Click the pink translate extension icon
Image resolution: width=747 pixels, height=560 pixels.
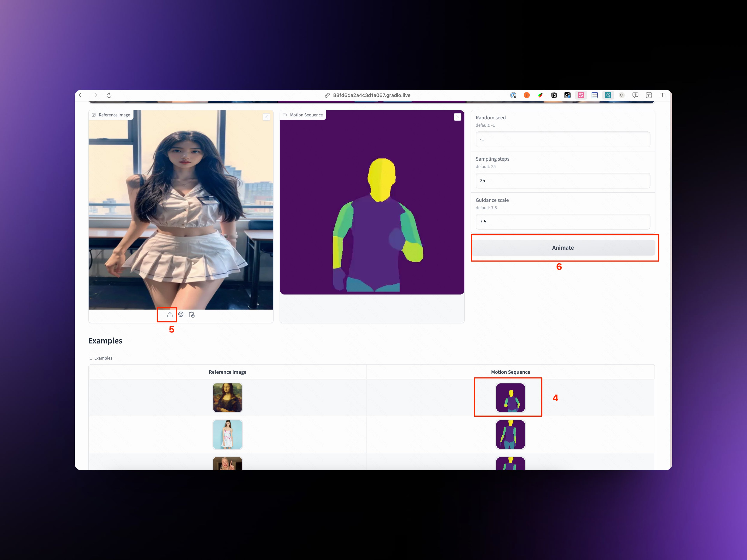(x=581, y=95)
